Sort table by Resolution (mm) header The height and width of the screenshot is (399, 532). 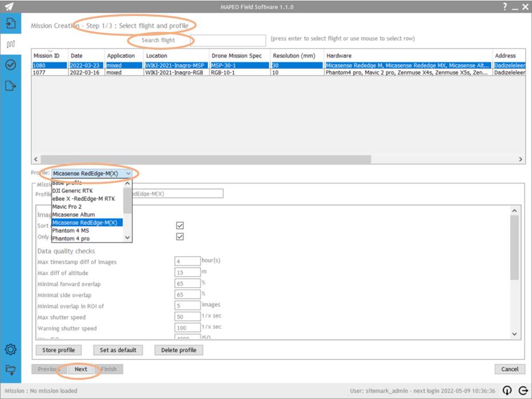click(297, 55)
